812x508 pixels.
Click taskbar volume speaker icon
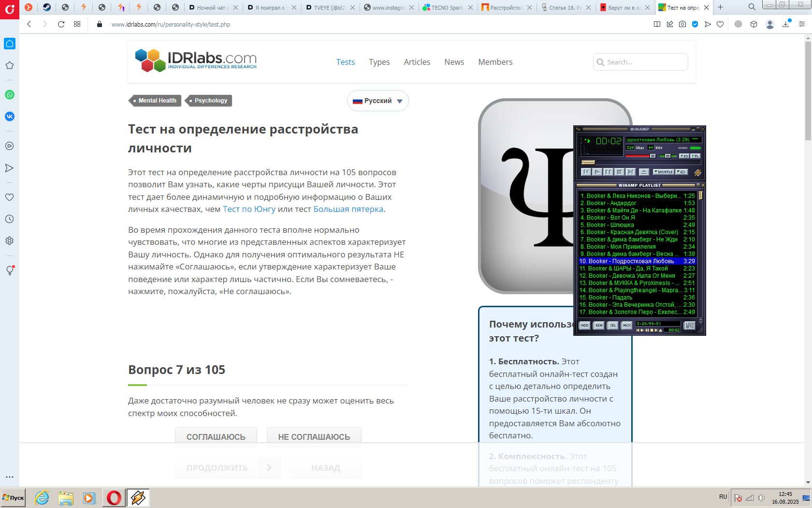point(761,498)
